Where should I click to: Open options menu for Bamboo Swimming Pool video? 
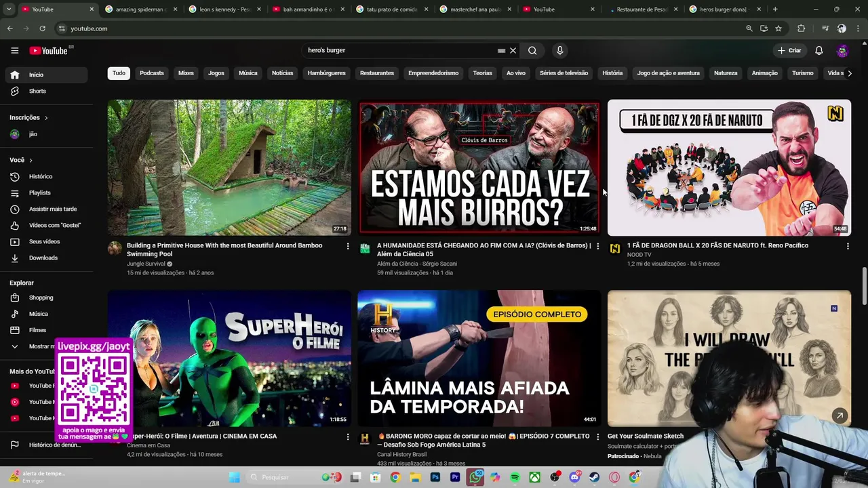pyautogui.click(x=348, y=246)
